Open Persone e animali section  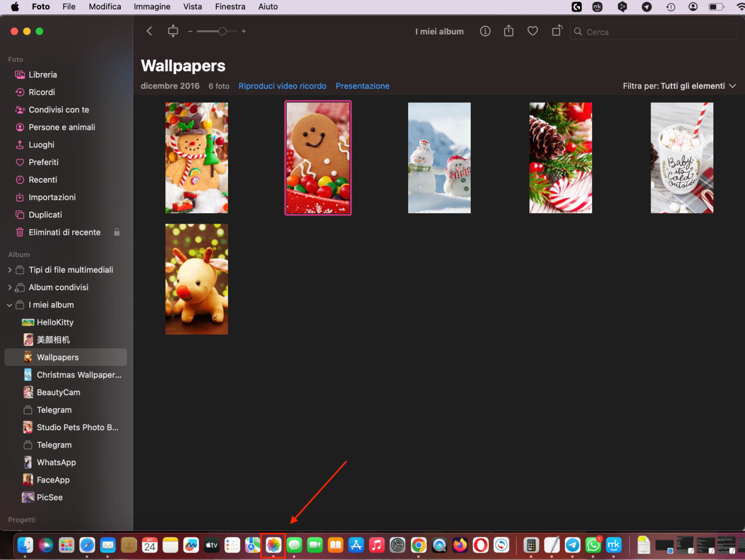[62, 127]
